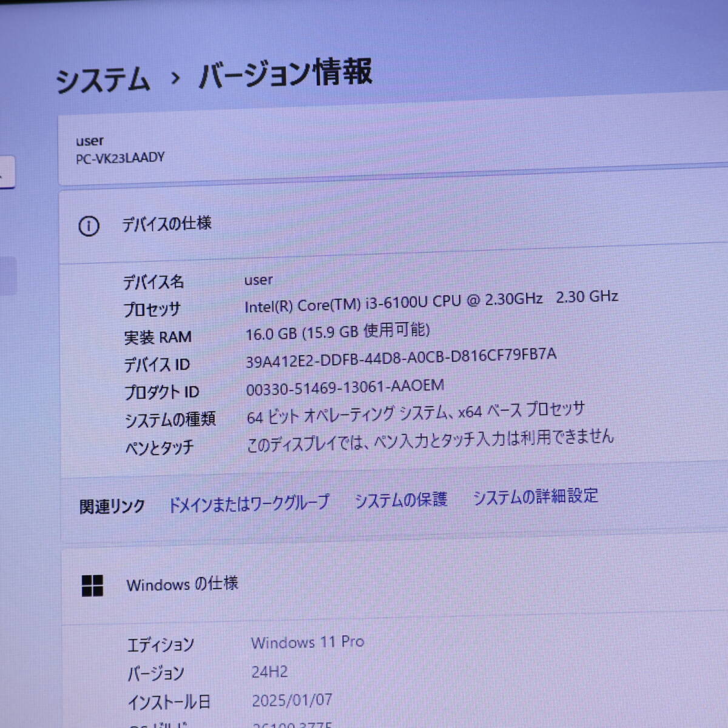Select the version value 24H2

(270, 672)
